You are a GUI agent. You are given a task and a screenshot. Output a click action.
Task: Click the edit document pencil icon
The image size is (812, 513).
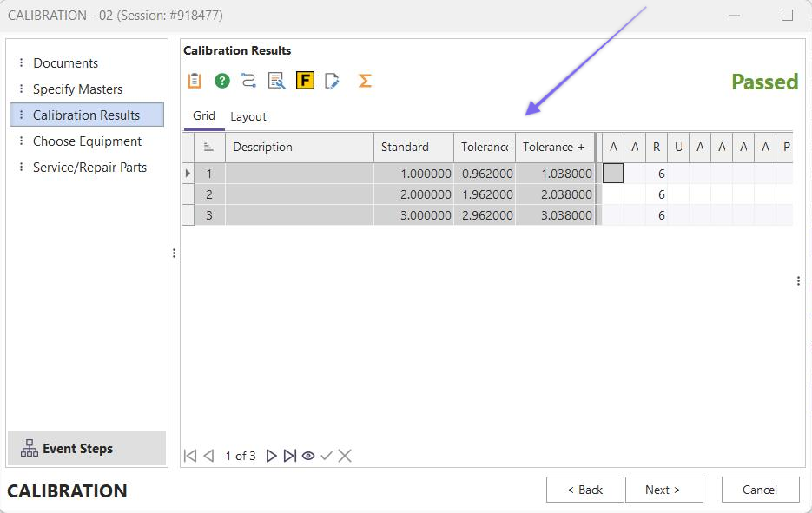(332, 81)
